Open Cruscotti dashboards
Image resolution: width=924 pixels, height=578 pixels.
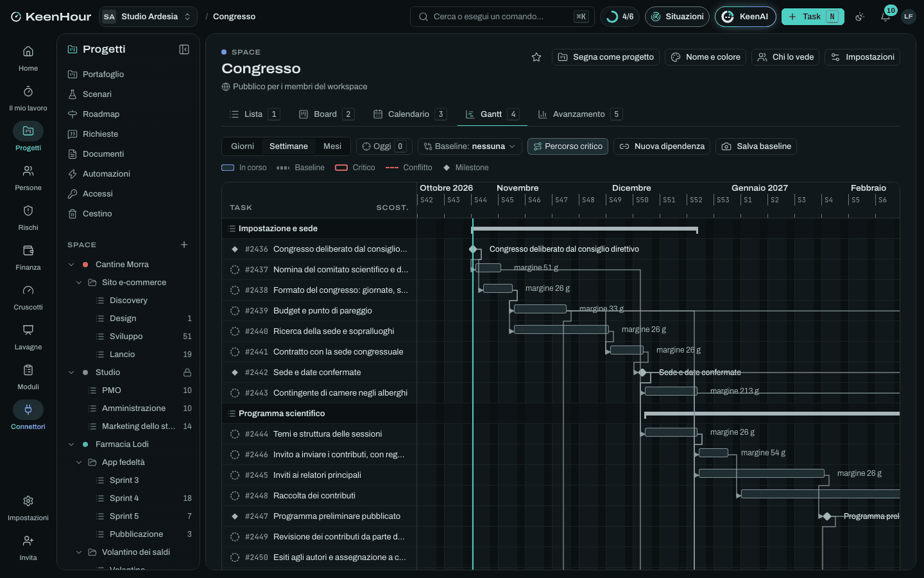click(x=28, y=297)
